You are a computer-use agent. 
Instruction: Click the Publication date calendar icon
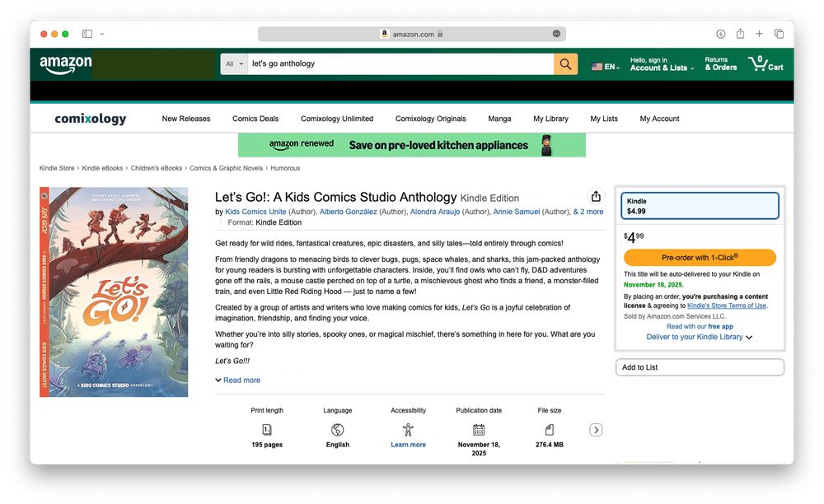point(479,430)
